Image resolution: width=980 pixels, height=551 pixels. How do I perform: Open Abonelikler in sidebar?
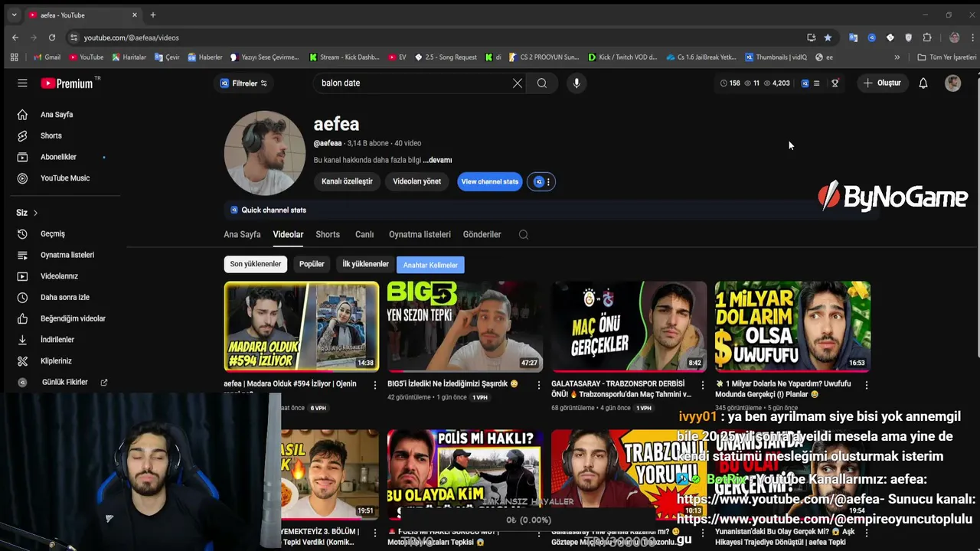click(58, 157)
